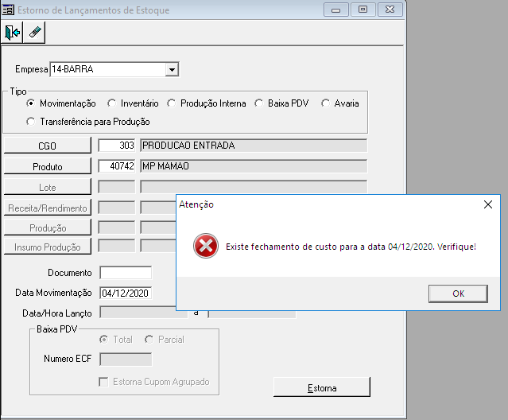The height and width of the screenshot is (420, 508).
Task: Click the Produção button
Action: pos(48,227)
